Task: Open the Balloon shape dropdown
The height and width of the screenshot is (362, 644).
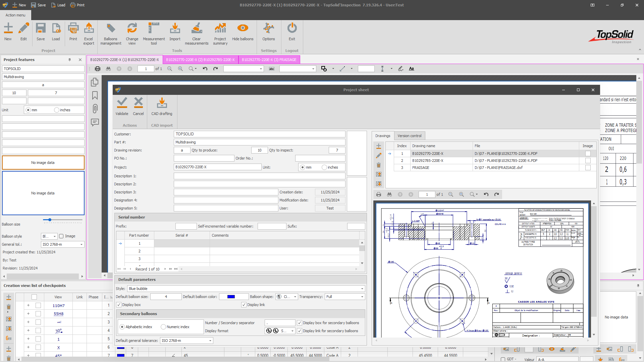Action: 295,297
